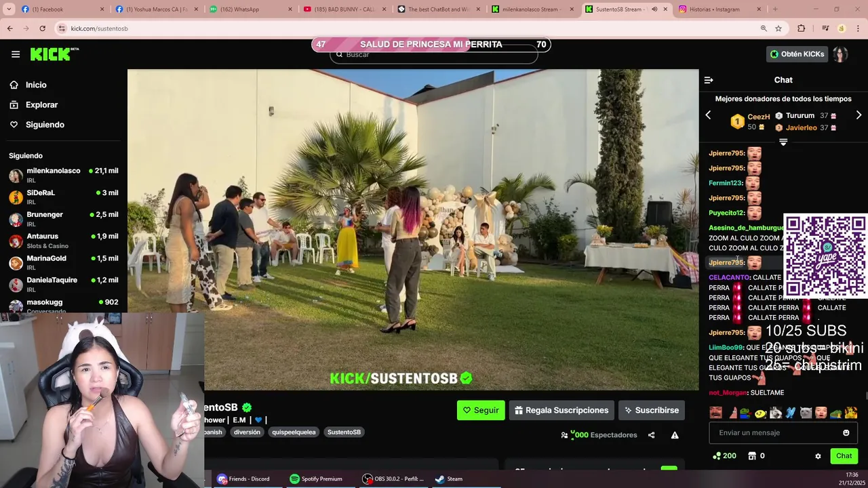This screenshot has width=868, height=488.
Task: Open OBS 30.0.2 in the taskbar
Action: point(393,479)
